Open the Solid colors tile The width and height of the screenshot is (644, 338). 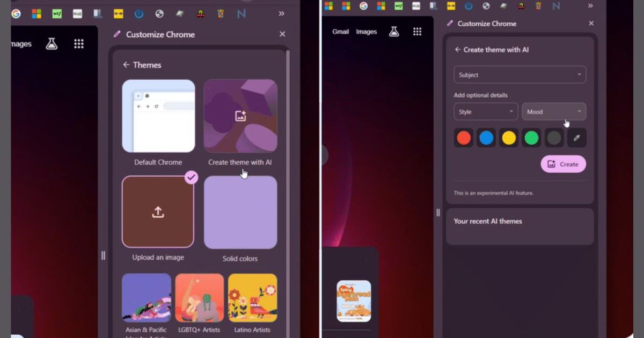click(240, 212)
